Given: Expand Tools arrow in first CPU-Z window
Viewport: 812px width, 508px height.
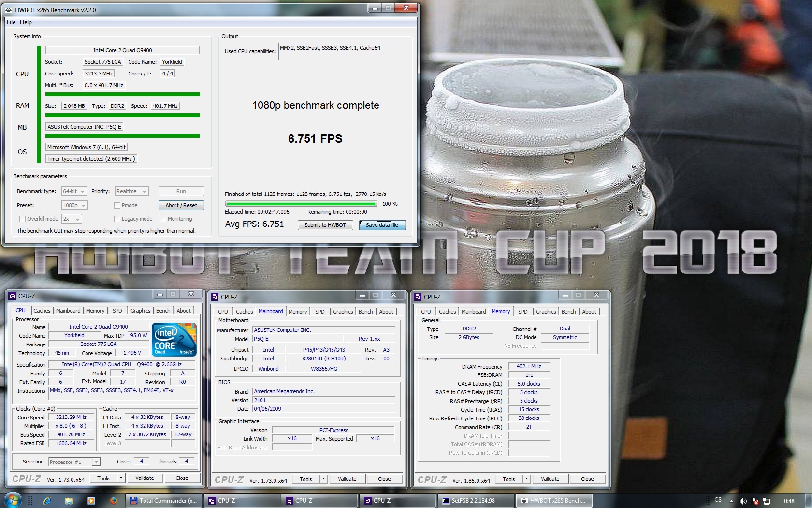Looking at the screenshot, I should (121, 478).
